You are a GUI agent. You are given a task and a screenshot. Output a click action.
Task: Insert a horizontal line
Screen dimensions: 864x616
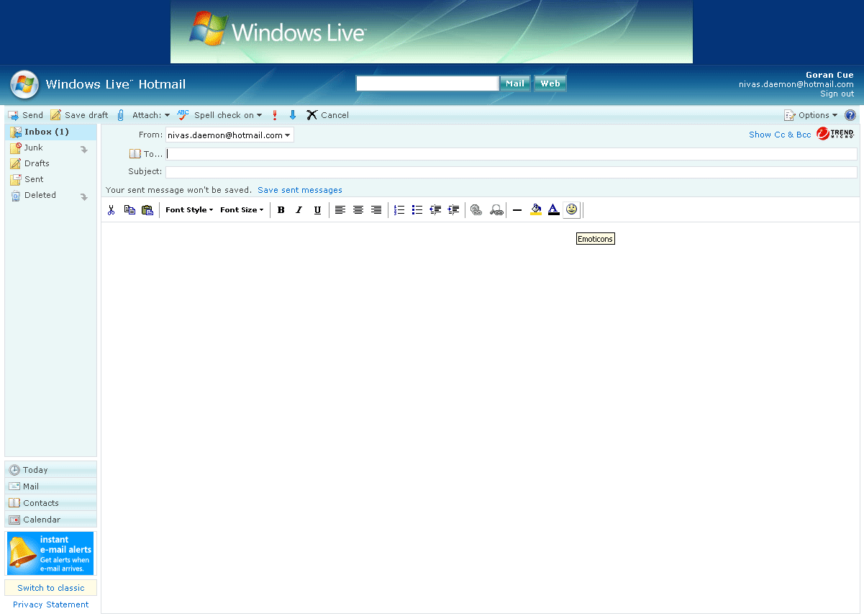(x=517, y=210)
